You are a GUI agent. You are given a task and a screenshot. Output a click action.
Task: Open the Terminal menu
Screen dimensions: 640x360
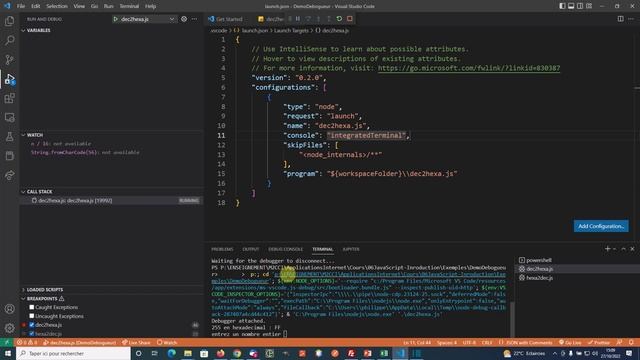(129, 6)
